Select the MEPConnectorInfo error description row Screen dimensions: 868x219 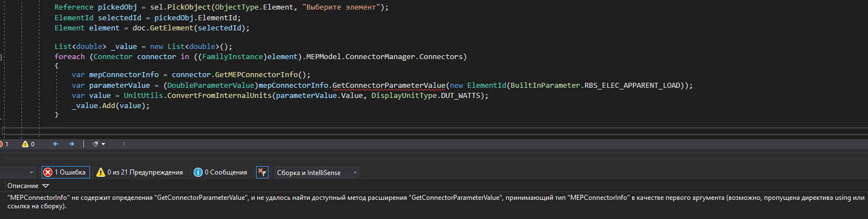tap(434, 202)
